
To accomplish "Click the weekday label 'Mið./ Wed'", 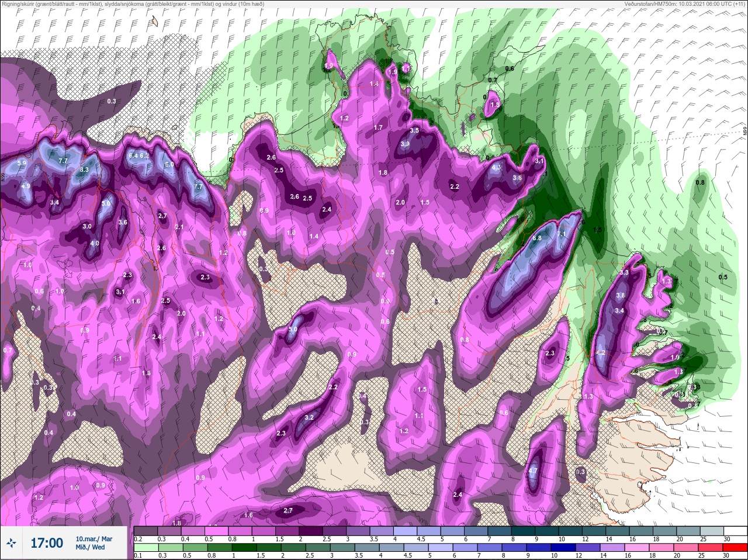I will pyautogui.click(x=90, y=547).
